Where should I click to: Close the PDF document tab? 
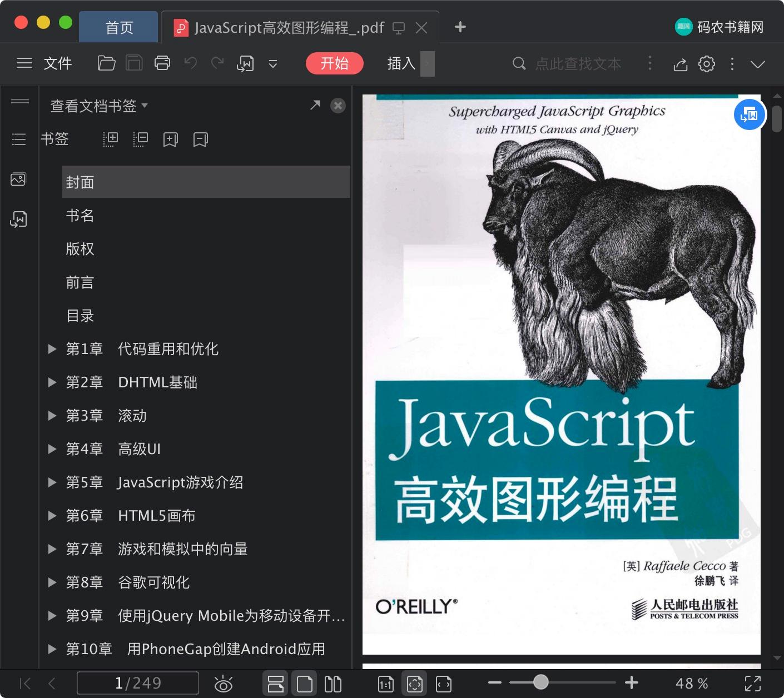(421, 28)
